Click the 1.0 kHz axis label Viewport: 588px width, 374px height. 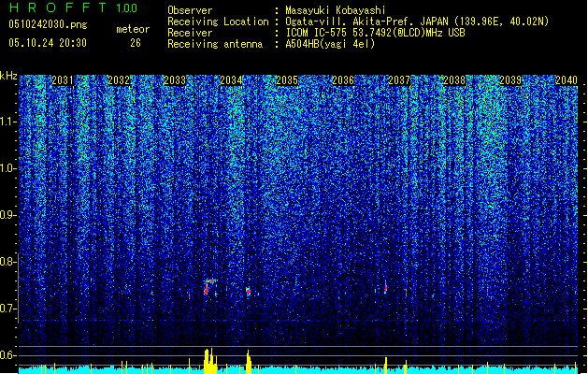point(8,168)
